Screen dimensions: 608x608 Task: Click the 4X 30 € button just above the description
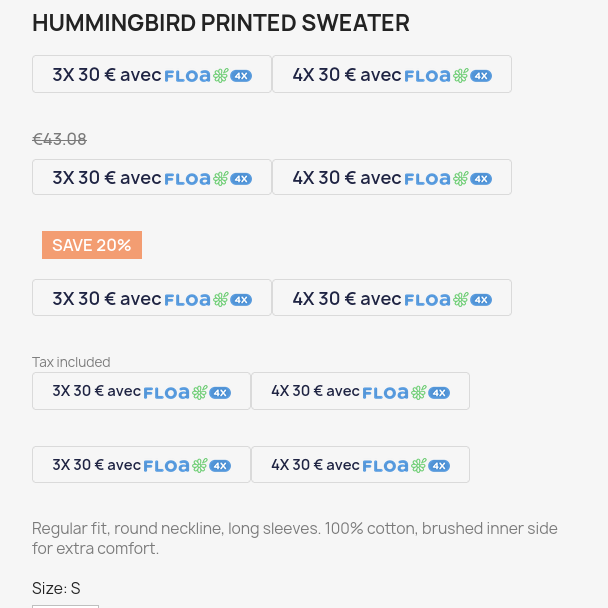[360, 465]
